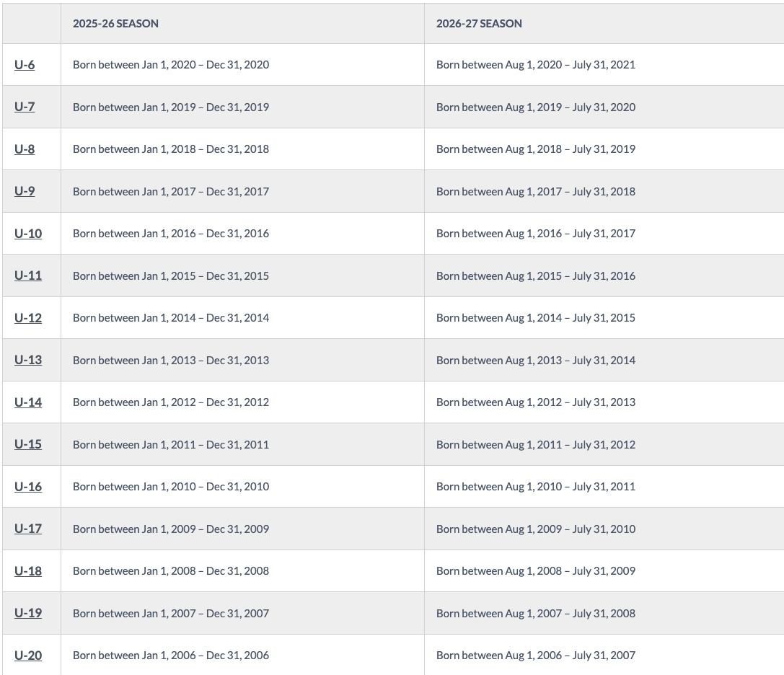Select the U-9 age group link
This screenshot has width=784, height=675.
[x=25, y=191]
